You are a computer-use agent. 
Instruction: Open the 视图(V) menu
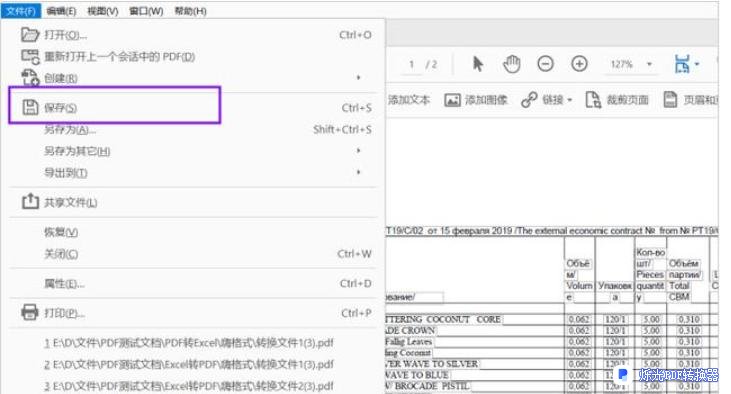click(x=103, y=11)
